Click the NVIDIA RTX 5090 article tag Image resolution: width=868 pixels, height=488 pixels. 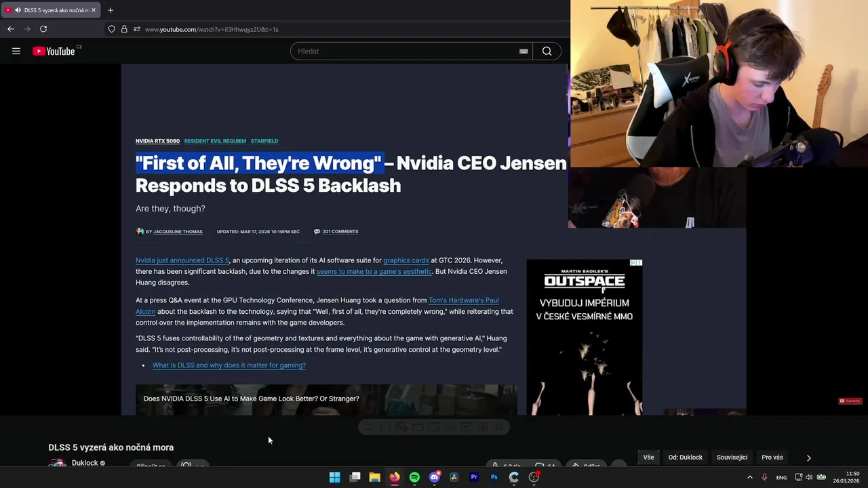pyautogui.click(x=157, y=141)
